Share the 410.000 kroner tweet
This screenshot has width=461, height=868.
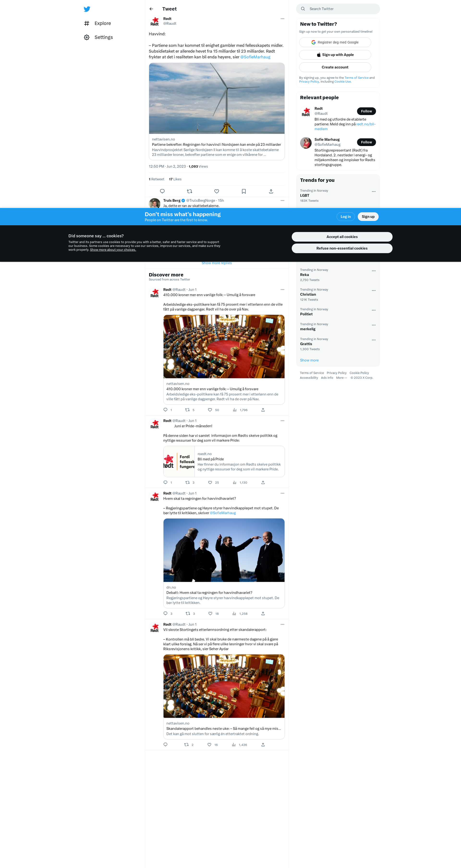tap(263, 410)
